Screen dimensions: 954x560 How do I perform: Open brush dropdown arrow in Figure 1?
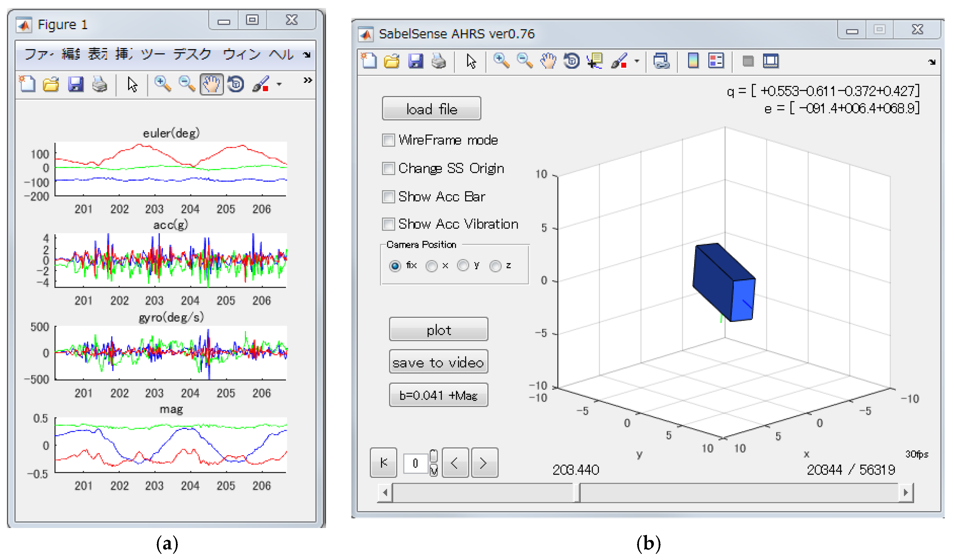pyautogui.click(x=279, y=84)
